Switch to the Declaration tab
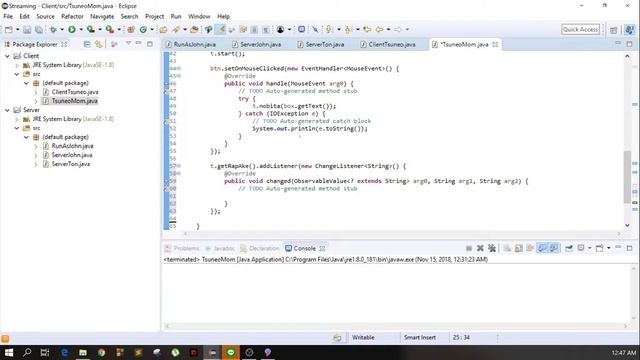 pyautogui.click(x=260, y=248)
